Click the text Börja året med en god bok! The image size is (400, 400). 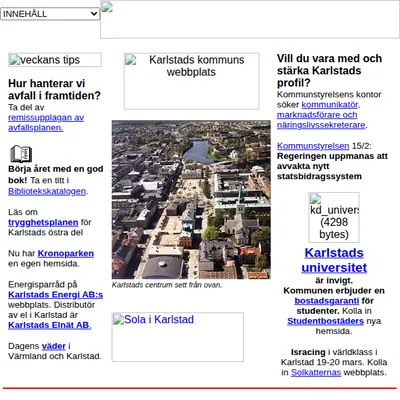56,174
